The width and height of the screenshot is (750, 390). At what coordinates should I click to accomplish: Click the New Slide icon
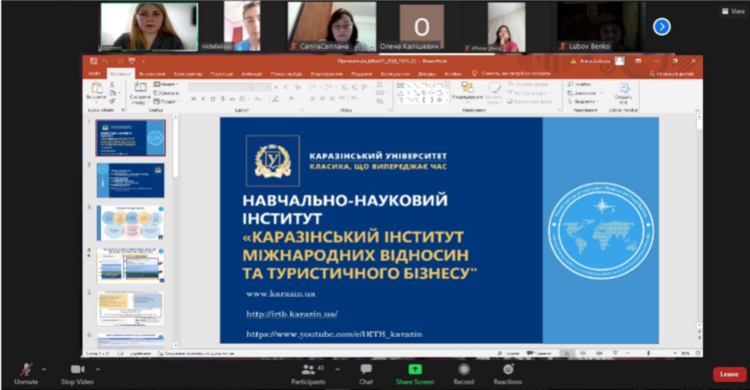140,87
